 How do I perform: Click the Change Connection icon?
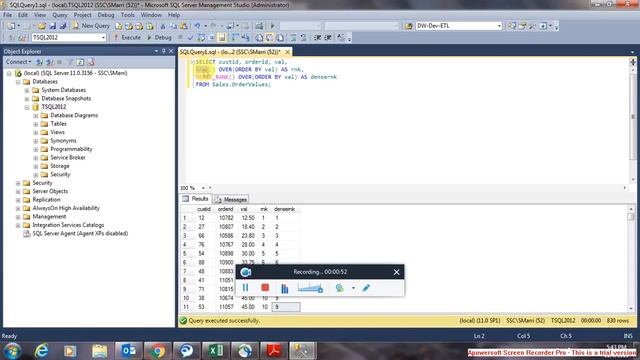pyautogui.click(x=22, y=38)
